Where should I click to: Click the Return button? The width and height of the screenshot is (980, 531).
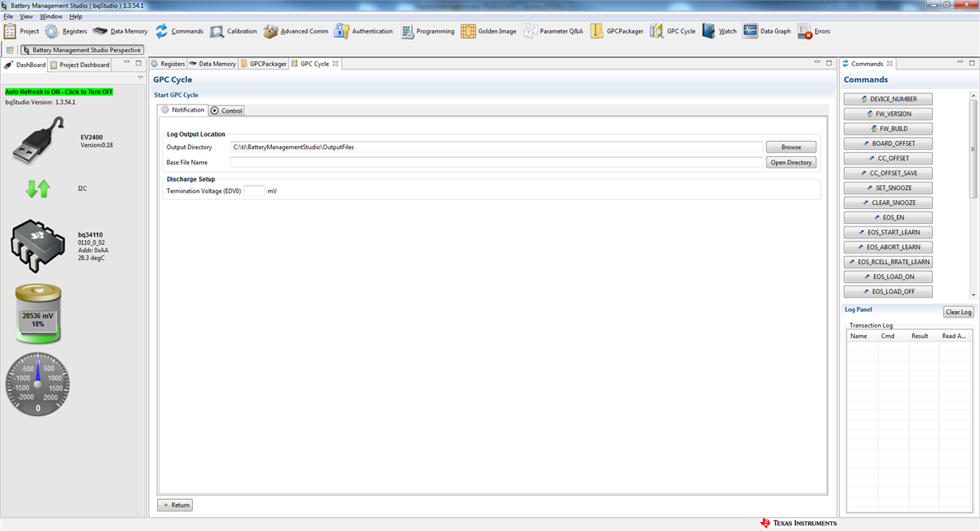[174, 505]
